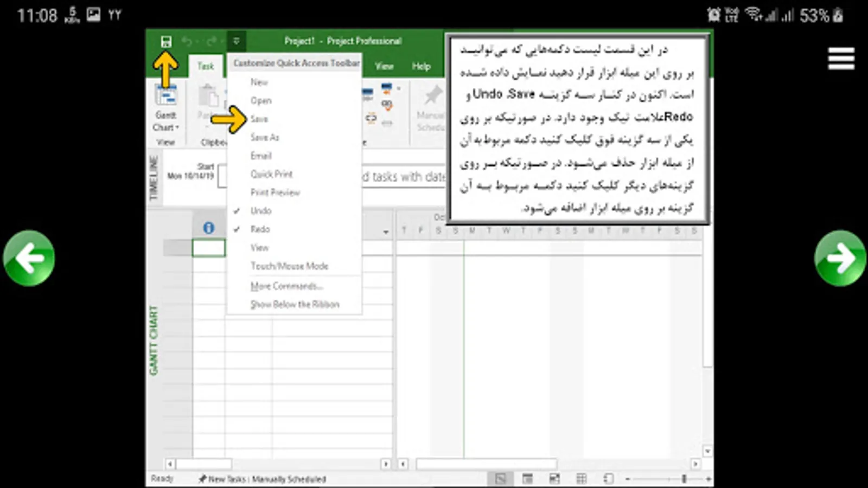
Task: Click the TIMELINE vertical label
Action: tap(154, 178)
